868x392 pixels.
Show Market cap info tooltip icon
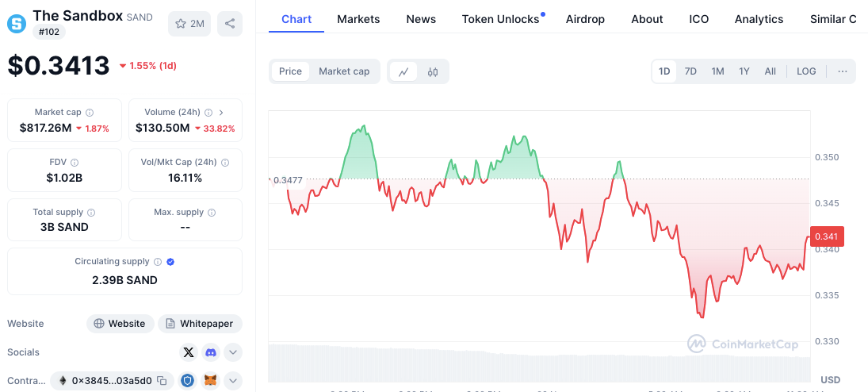90,113
